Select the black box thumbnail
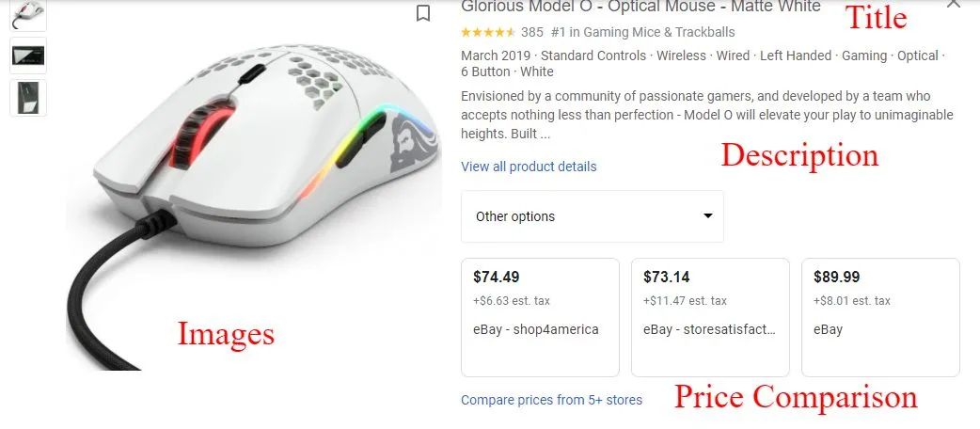 [28, 56]
